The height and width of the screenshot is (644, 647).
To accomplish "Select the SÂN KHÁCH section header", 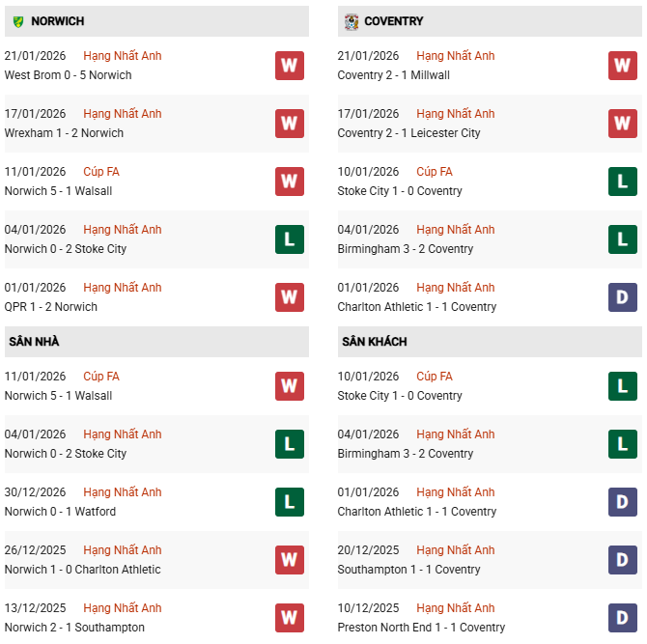I will [x=374, y=342].
